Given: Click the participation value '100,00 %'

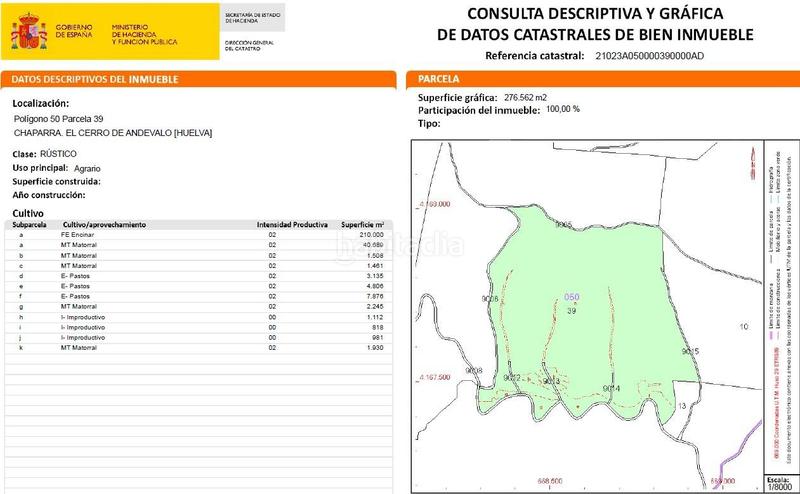Looking at the screenshot, I should [563, 109].
